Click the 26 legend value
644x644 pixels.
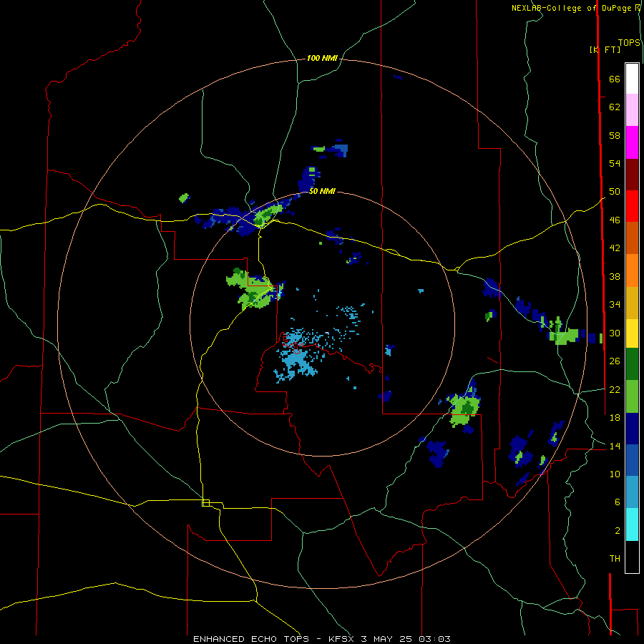tap(615, 361)
